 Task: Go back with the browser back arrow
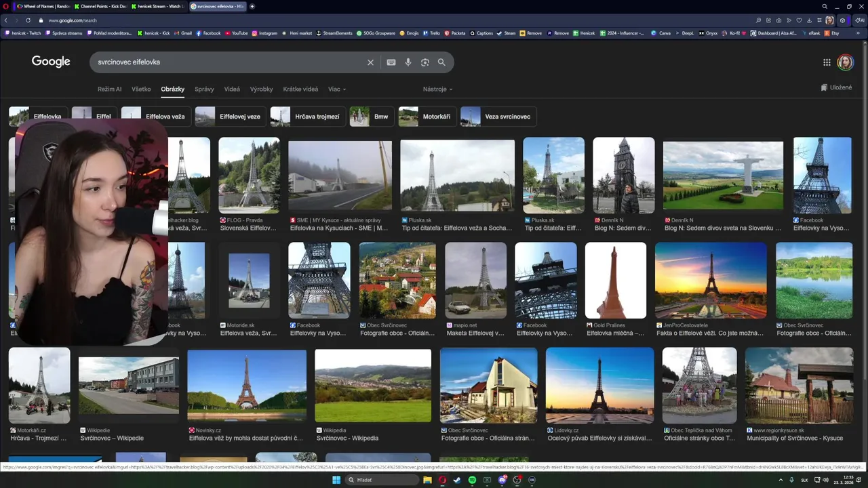coord(6,20)
